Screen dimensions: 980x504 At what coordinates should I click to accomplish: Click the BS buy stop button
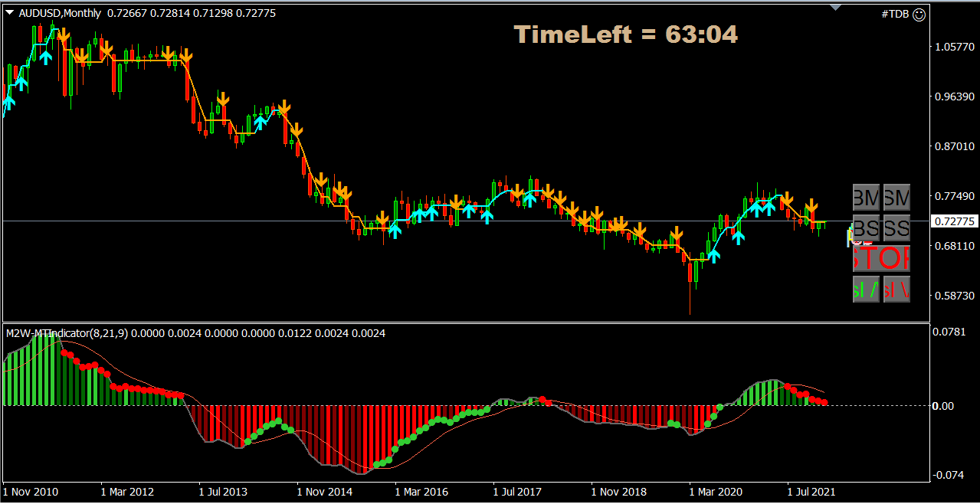(x=865, y=228)
